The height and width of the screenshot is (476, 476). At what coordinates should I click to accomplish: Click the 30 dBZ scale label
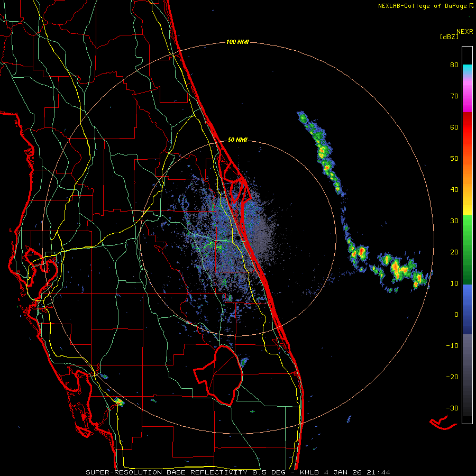pyautogui.click(x=454, y=221)
